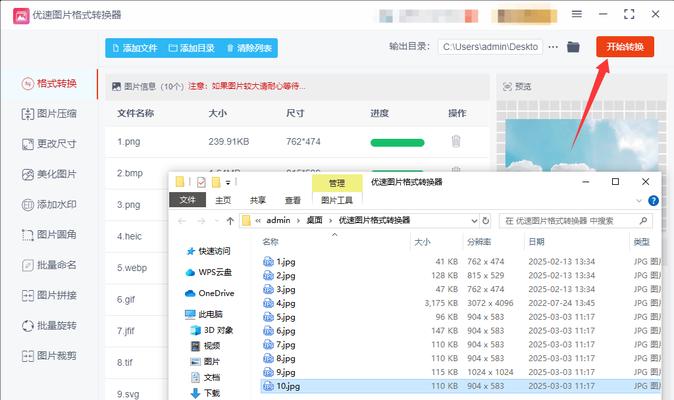Screen dimensions: 674x400
Task: Expand the recent locations dropdown in Explorer
Action: tap(217, 221)
